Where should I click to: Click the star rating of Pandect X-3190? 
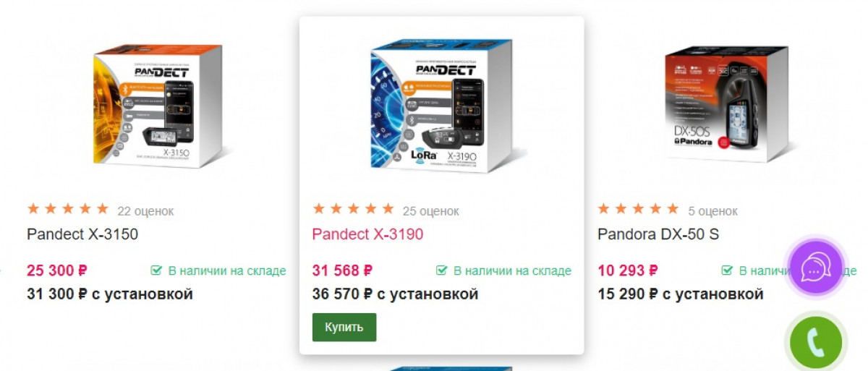[x=353, y=210]
